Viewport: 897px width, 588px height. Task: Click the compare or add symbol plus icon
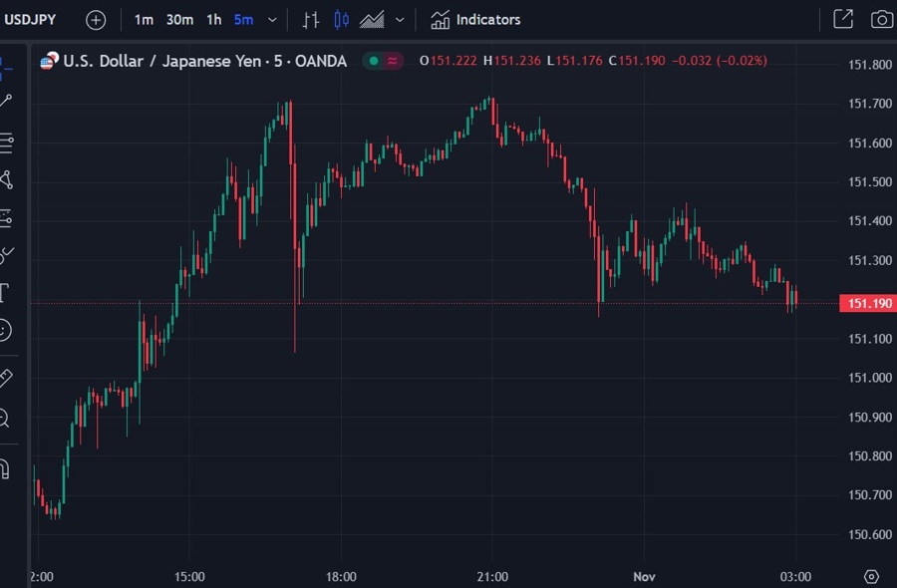[x=96, y=20]
